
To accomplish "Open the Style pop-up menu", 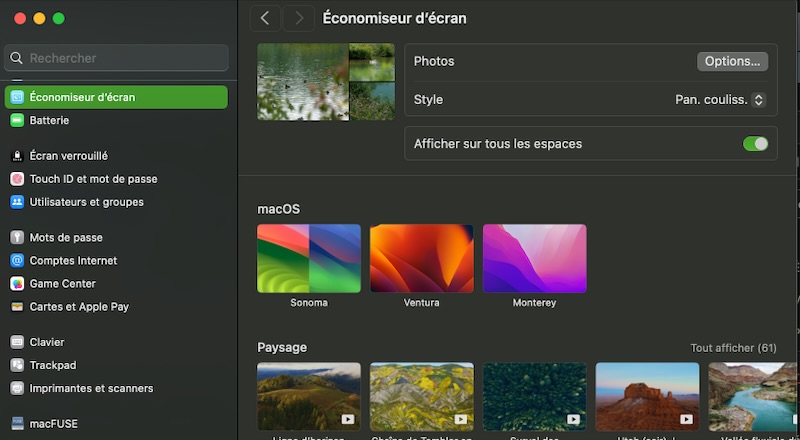I will (719, 100).
